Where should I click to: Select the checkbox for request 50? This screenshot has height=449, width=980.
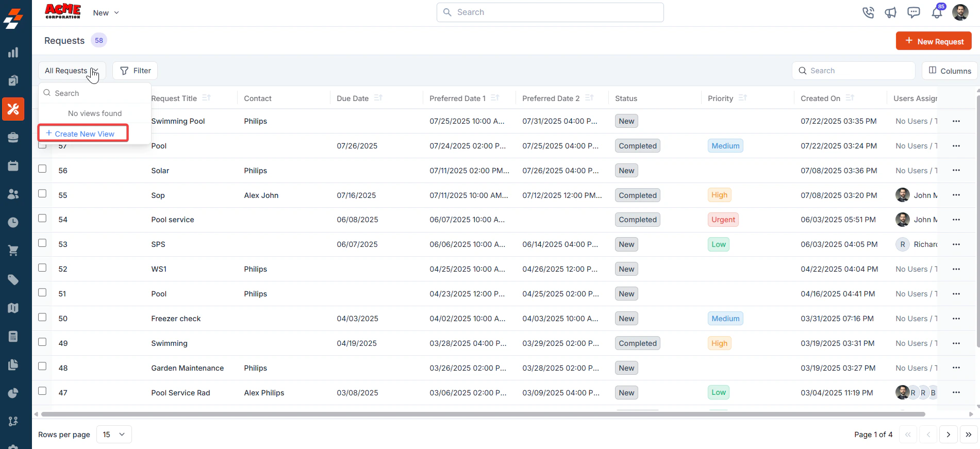[42, 318]
